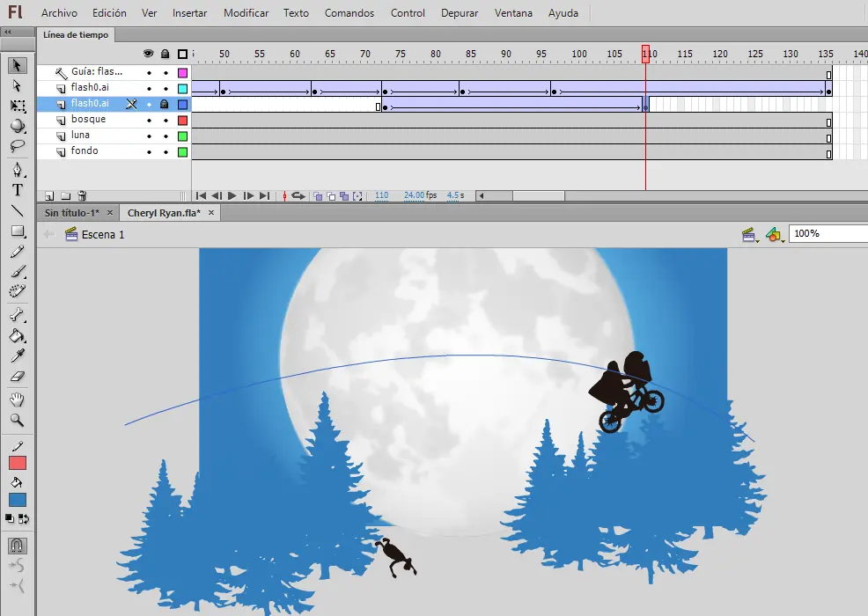Open the Ventana menu
The height and width of the screenshot is (616, 868).
tap(513, 12)
